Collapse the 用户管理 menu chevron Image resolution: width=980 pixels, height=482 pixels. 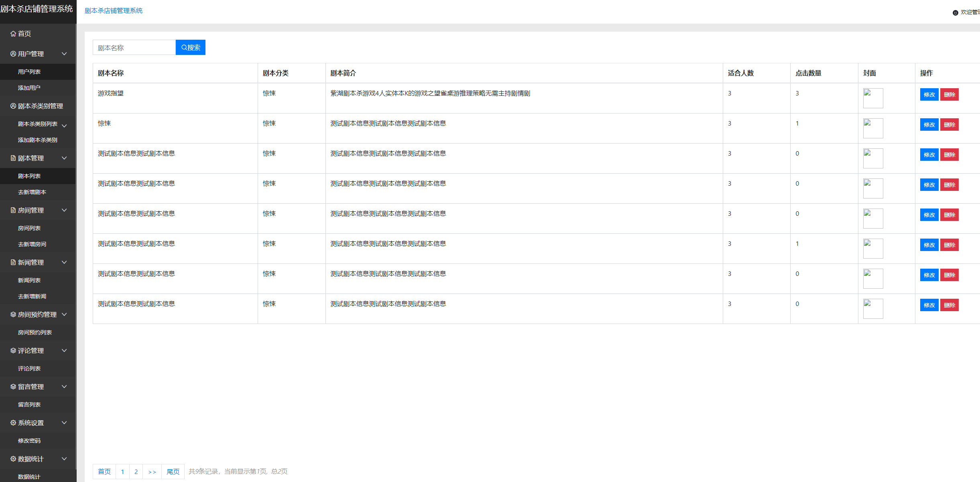[64, 54]
